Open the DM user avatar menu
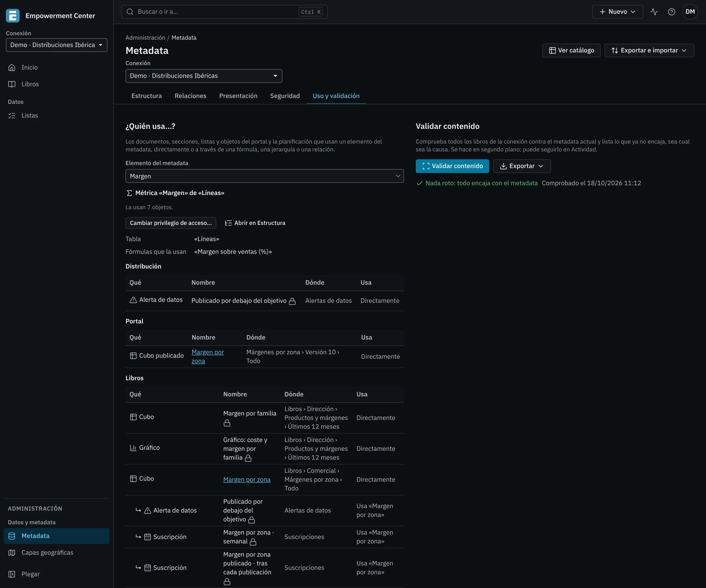The width and height of the screenshot is (706, 588). (x=690, y=12)
